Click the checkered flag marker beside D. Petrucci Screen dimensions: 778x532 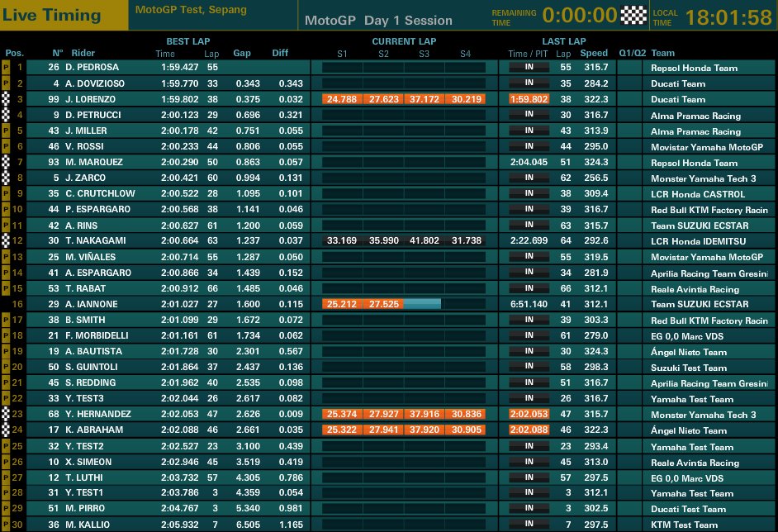[6, 115]
